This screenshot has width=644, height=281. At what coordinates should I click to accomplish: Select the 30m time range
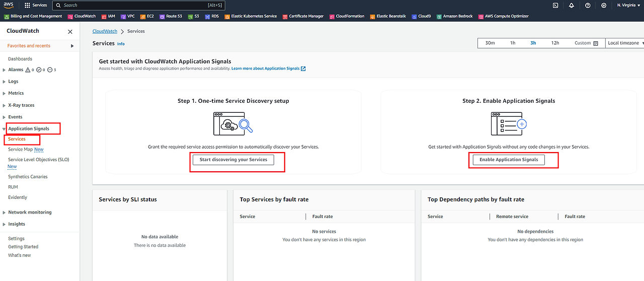pyautogui.click(x=490, y=43)
